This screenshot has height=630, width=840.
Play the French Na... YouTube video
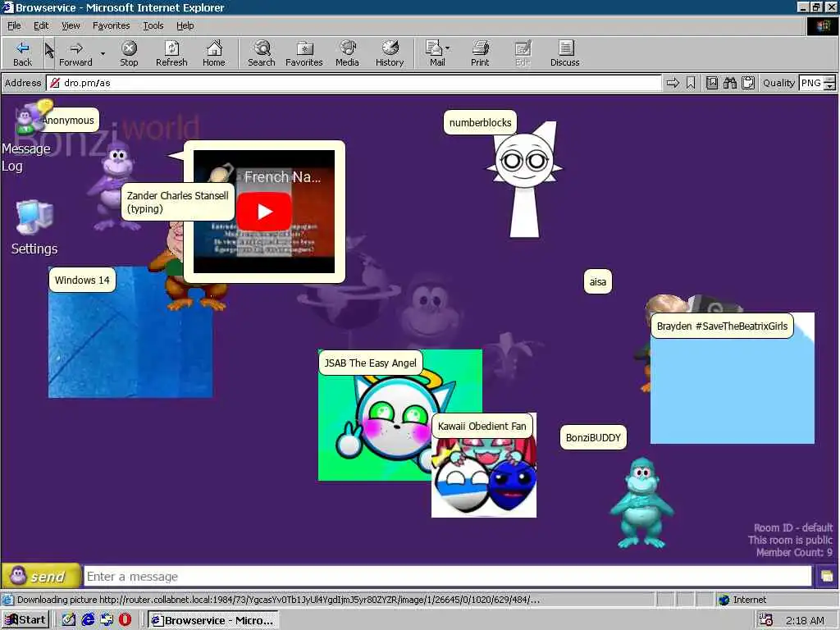(x=264, y=212)
